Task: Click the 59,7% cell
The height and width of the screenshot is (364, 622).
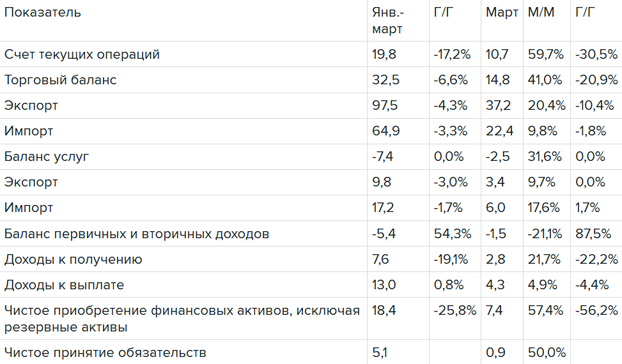Action: click(546, 54)
